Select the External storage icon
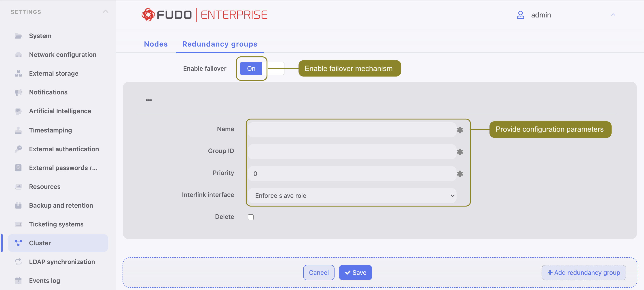 click(x=18, y=74)
